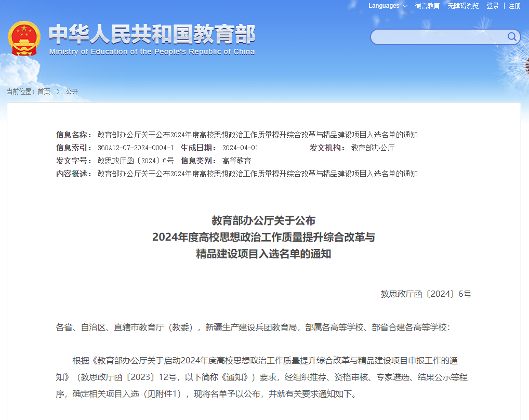The height and width of the screenshot is (420, 529).
Task: Click the national emblem logo
Action: tap(24, 38)
